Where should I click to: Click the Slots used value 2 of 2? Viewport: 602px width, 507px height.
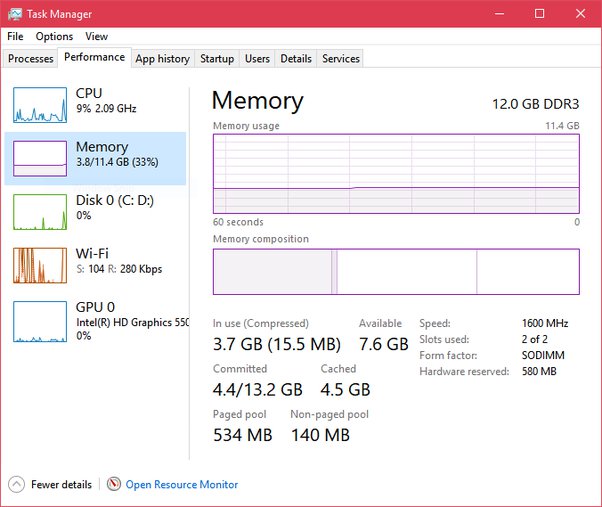tap(534, 339)
